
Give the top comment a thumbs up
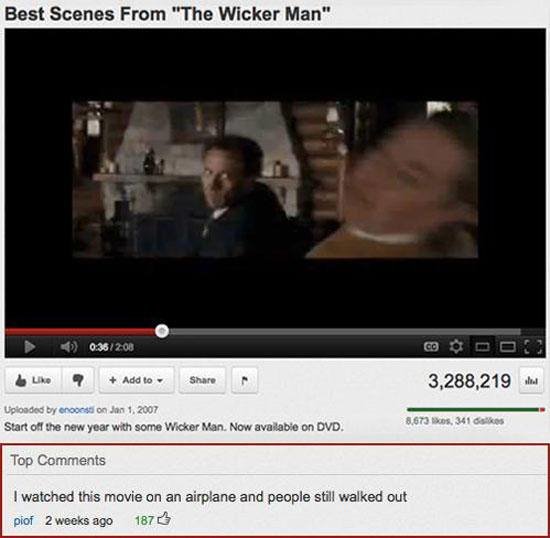pos(164,518)
